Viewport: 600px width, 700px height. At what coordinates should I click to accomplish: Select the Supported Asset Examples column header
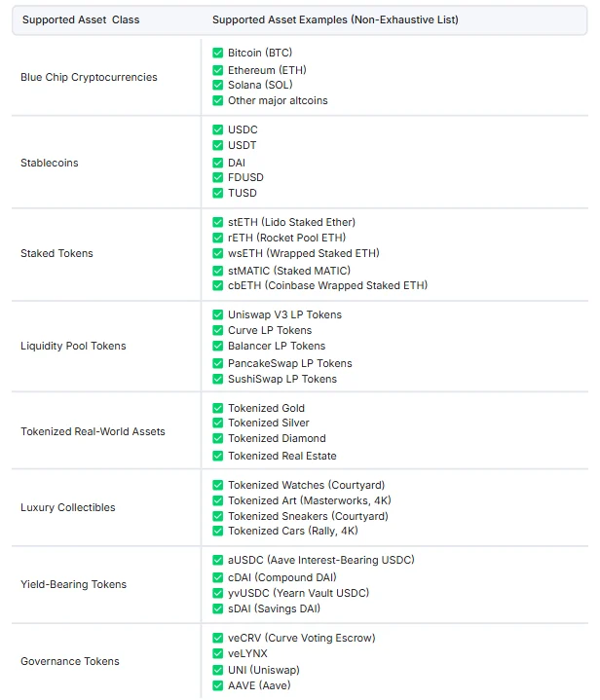[x=335, y=19]
